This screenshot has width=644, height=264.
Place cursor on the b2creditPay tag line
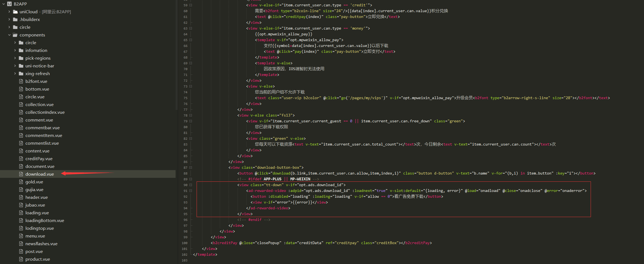coord(321,243)
